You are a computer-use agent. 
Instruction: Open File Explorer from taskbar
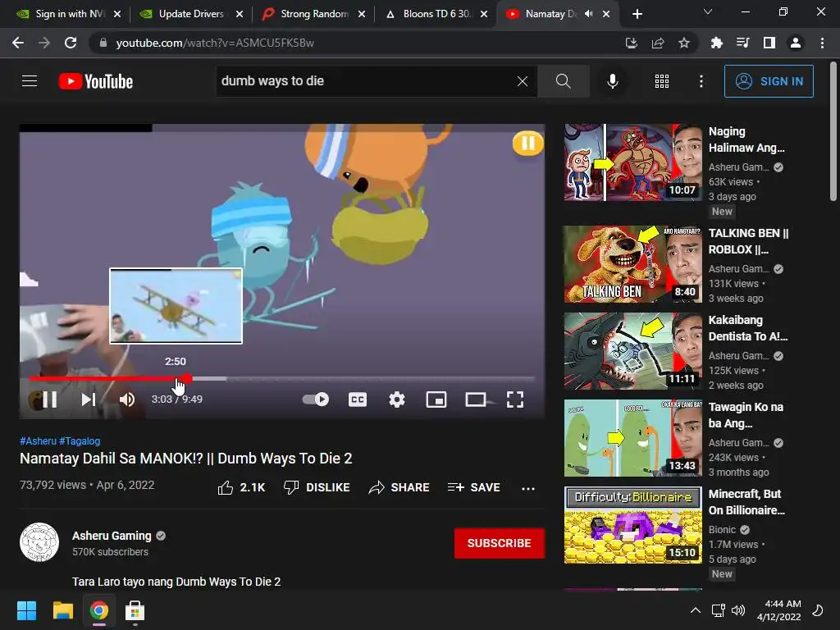pyautogui.click(x=62, y=610)
